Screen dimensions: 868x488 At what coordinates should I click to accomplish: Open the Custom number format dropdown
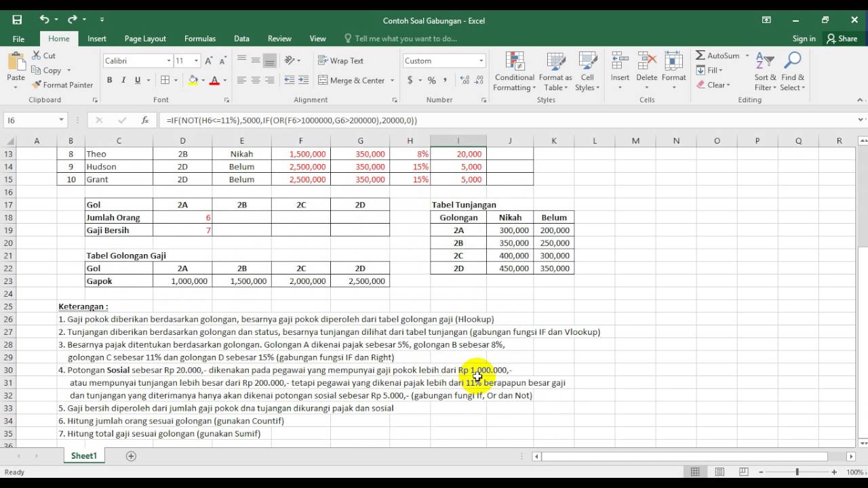pos(481,60)
